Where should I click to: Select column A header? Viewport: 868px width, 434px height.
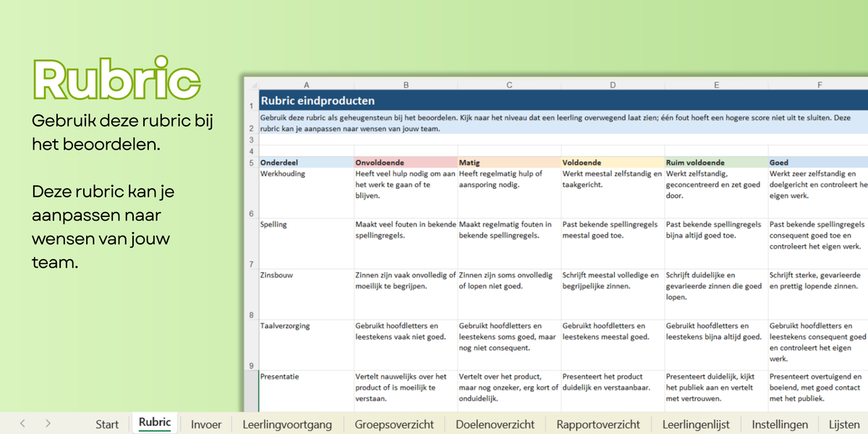306,85
